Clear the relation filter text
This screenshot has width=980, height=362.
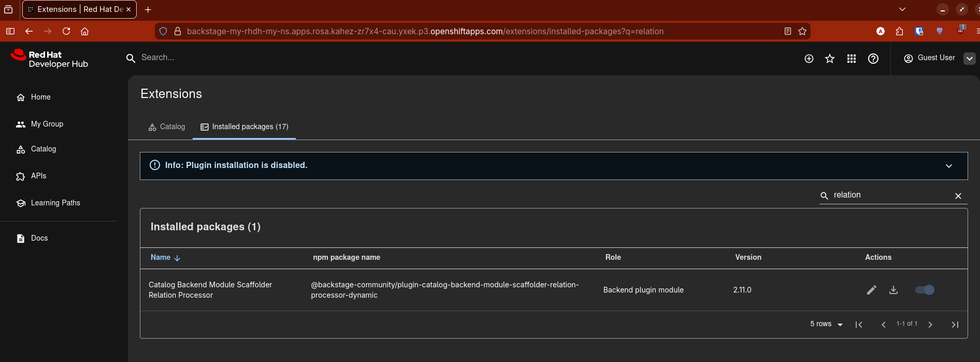pos(958,196)
